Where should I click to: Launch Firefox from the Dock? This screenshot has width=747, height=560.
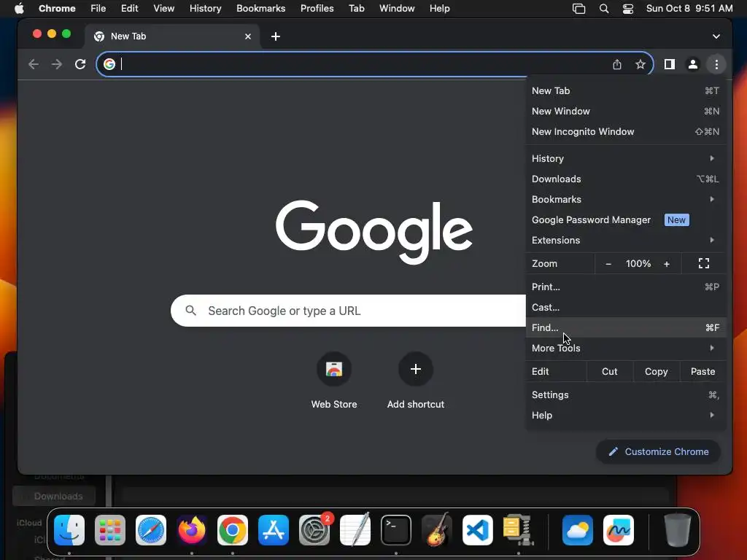point(192,530)
